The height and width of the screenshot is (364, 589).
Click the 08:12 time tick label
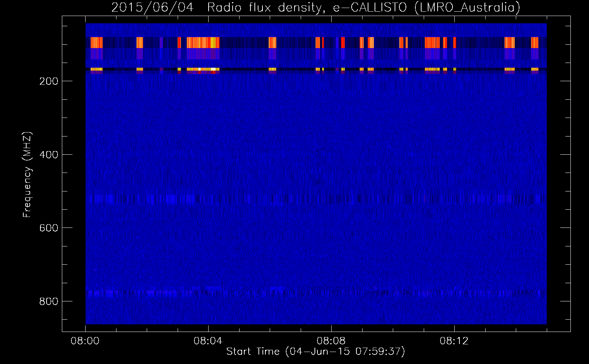(x=454, y=341)
